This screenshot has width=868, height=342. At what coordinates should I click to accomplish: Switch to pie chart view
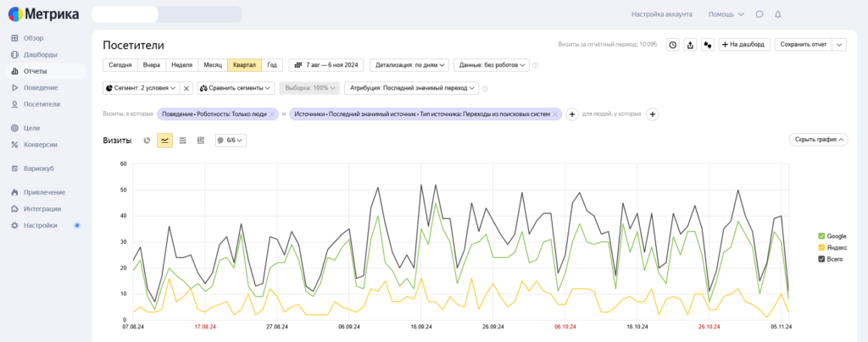pos(147,141)
